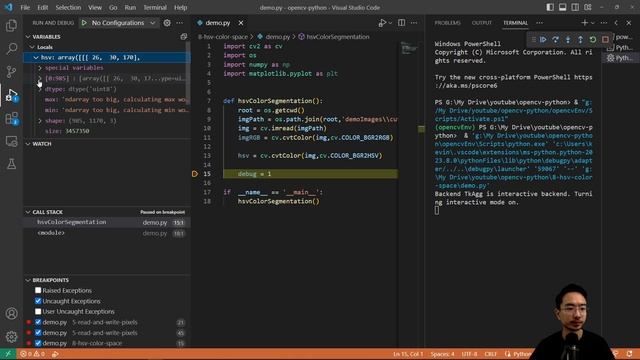This screenshot has width=640, height=360.
Task: Click UTF-8 encoding in status bar
Action: point(469,354)
